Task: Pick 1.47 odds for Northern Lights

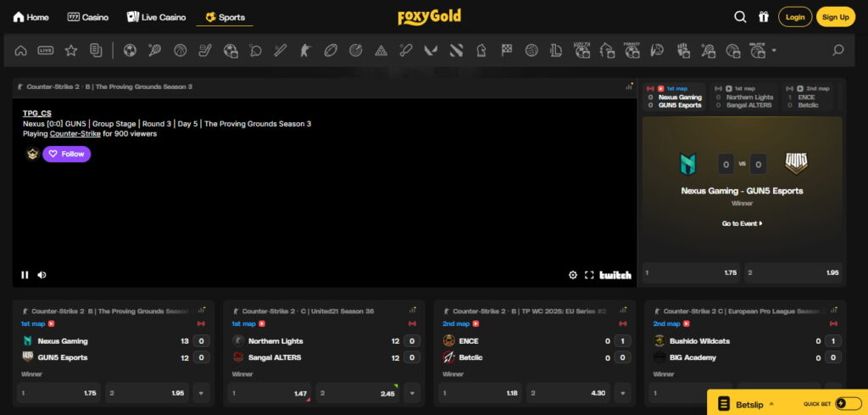Action: coord(270,393)
